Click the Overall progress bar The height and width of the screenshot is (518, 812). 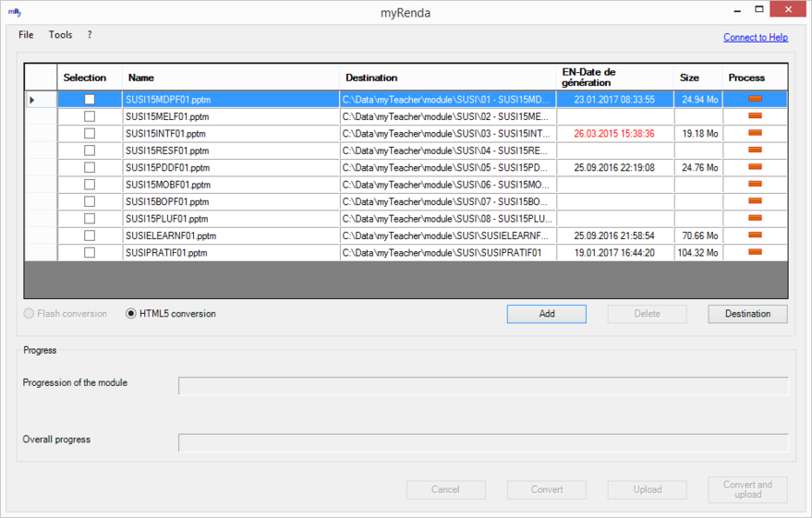click(483, 442)
